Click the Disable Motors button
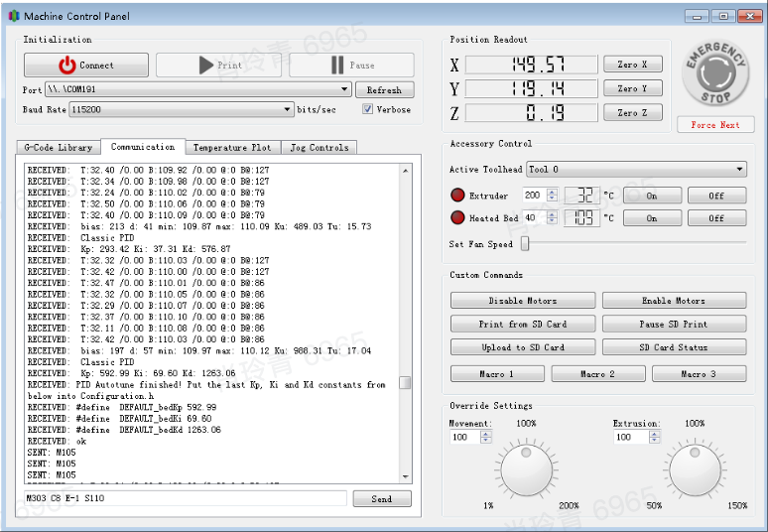 pos(522,301)
